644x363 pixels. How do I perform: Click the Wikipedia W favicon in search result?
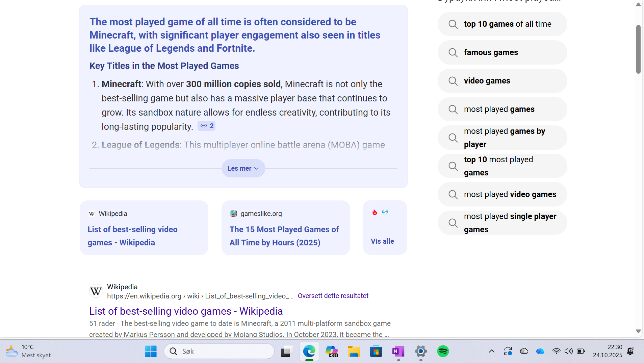click(96, 291)
